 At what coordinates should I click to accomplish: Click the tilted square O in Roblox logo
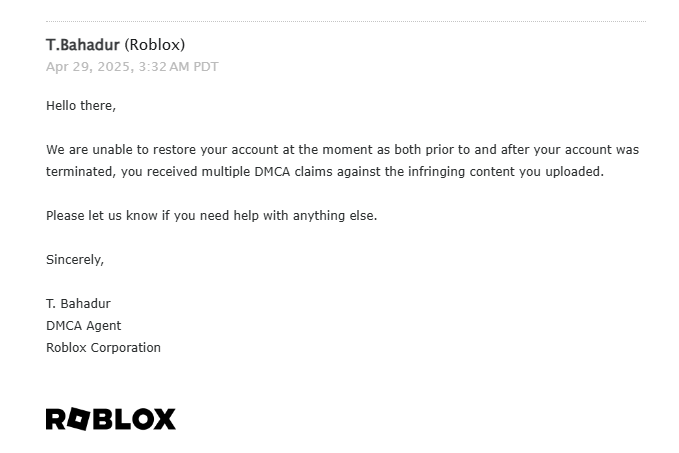pyautogui.click(x=78, y=419)
